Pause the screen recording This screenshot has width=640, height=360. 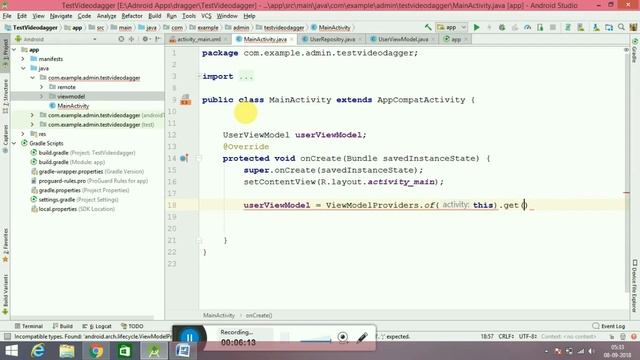click(x=189, y=338)
